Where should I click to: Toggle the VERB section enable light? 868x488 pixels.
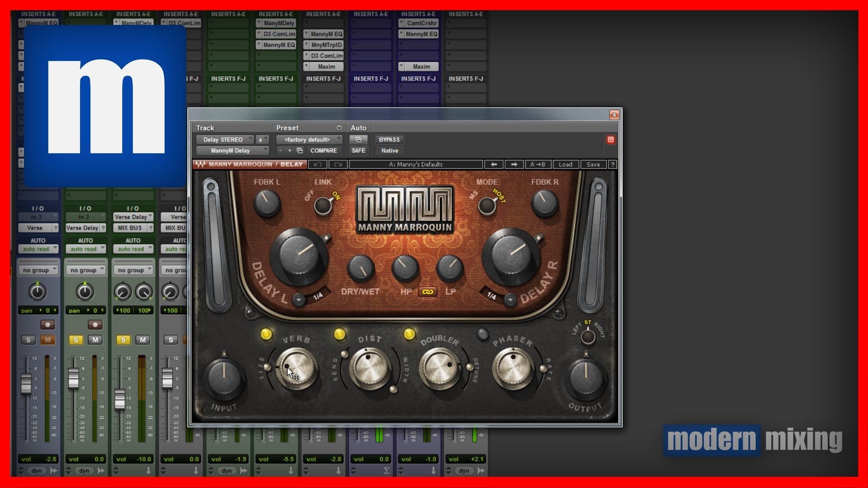coord(266,334)
